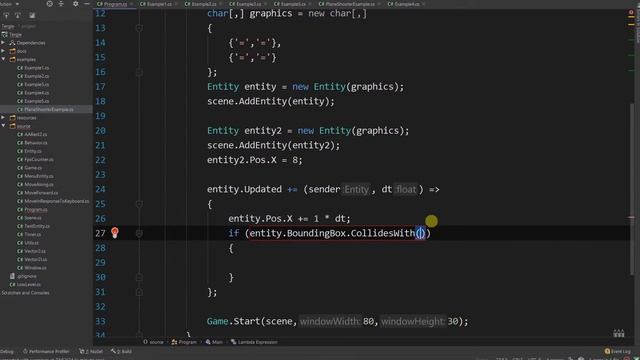
Task: Click the collapse all icon in explorer header
Action: [61, 4]
